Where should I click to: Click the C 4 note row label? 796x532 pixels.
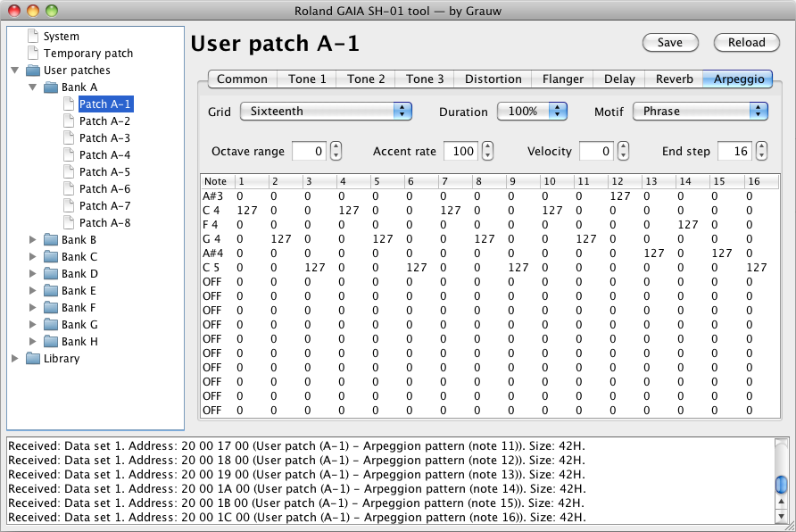point(211,210)
